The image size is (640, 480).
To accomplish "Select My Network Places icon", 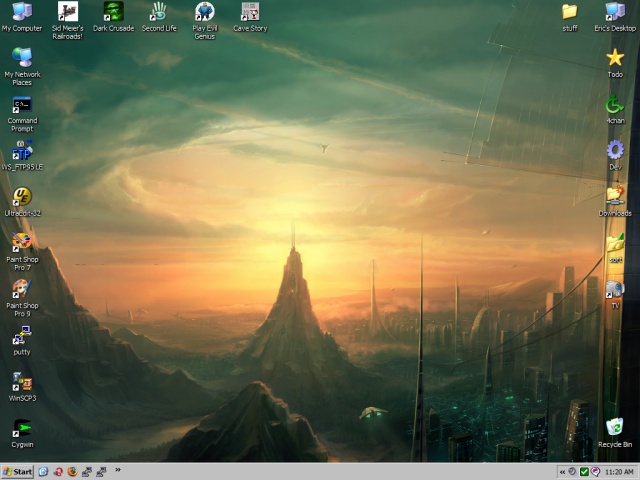I will pyautogui.click(x=22, y=67).
